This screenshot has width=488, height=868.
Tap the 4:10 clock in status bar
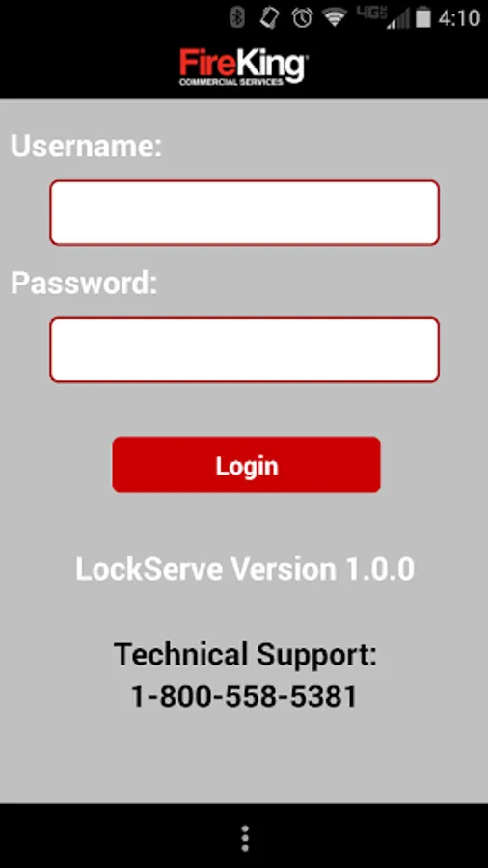[459, 17]
